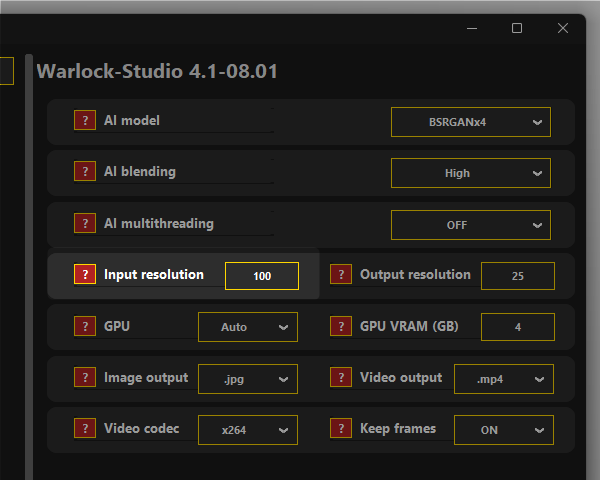Viewport: 600px width, 480px height.
Task: Select the .jpg image output dropdown
Action: (247, 379)
